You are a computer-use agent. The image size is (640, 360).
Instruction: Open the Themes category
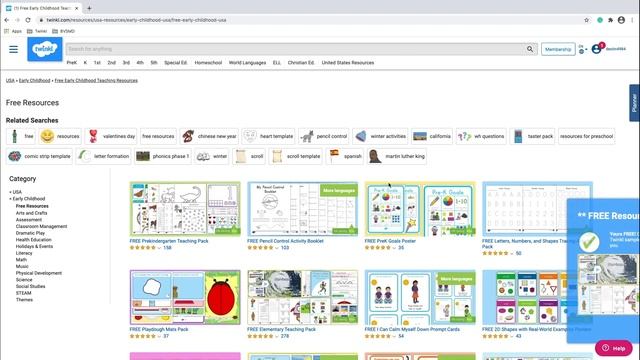point(24,300)
